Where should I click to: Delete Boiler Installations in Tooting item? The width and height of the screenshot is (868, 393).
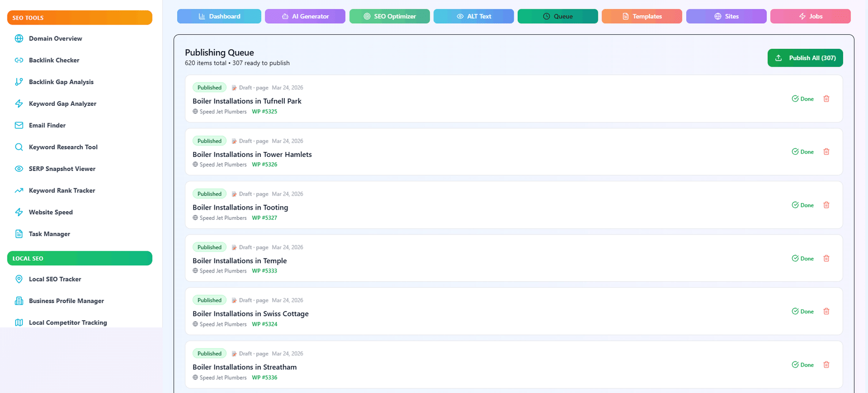click(826, 205)
